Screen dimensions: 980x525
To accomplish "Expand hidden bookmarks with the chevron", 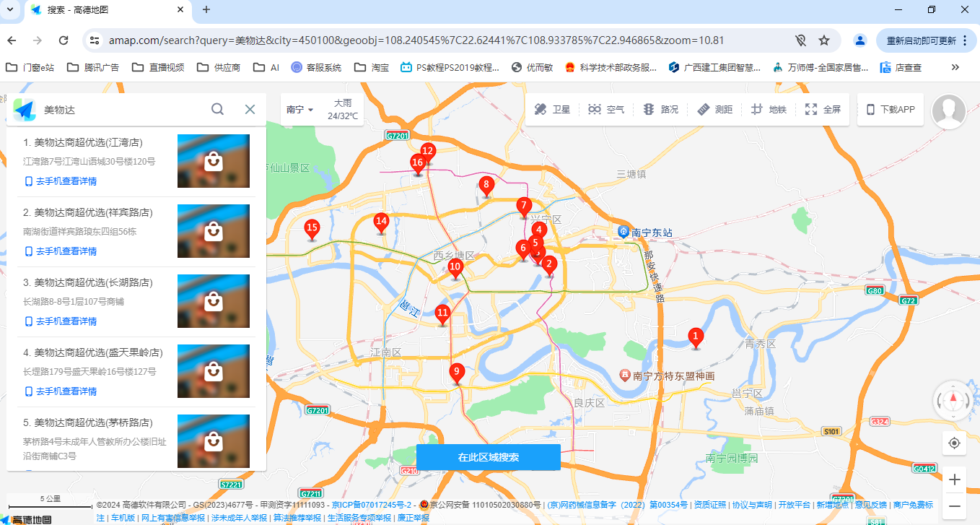I will coord(955,67).
